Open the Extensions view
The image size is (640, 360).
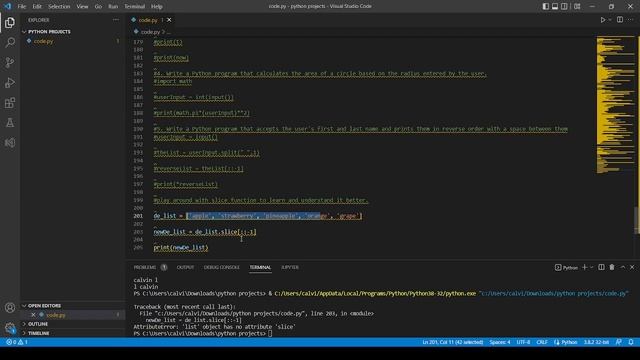click(10, 102)
